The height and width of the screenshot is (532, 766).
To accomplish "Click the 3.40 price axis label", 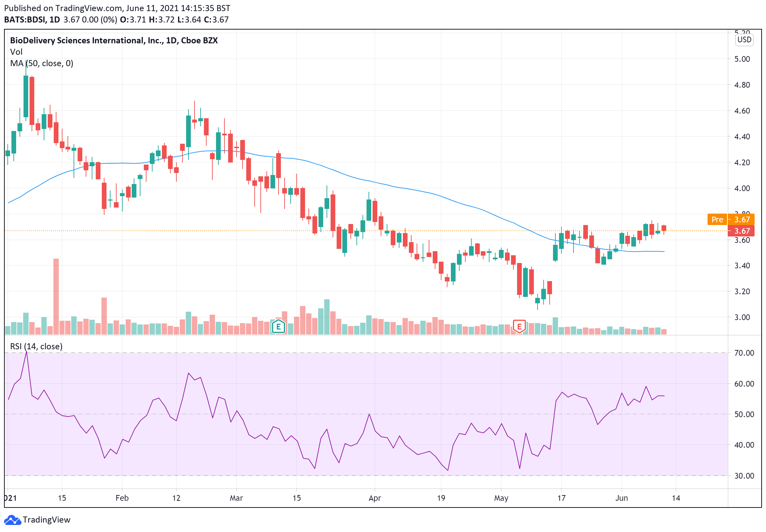I will point(742,266).
